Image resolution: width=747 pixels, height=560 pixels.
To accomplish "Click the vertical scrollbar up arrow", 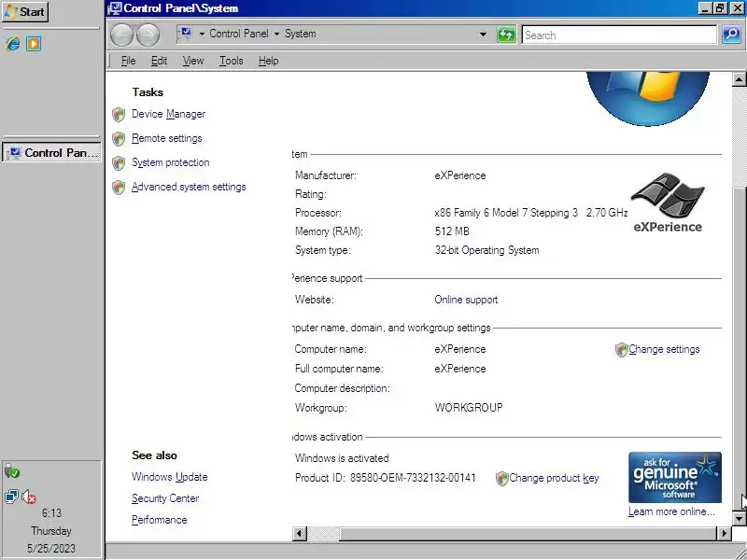I will pos(739,79).
